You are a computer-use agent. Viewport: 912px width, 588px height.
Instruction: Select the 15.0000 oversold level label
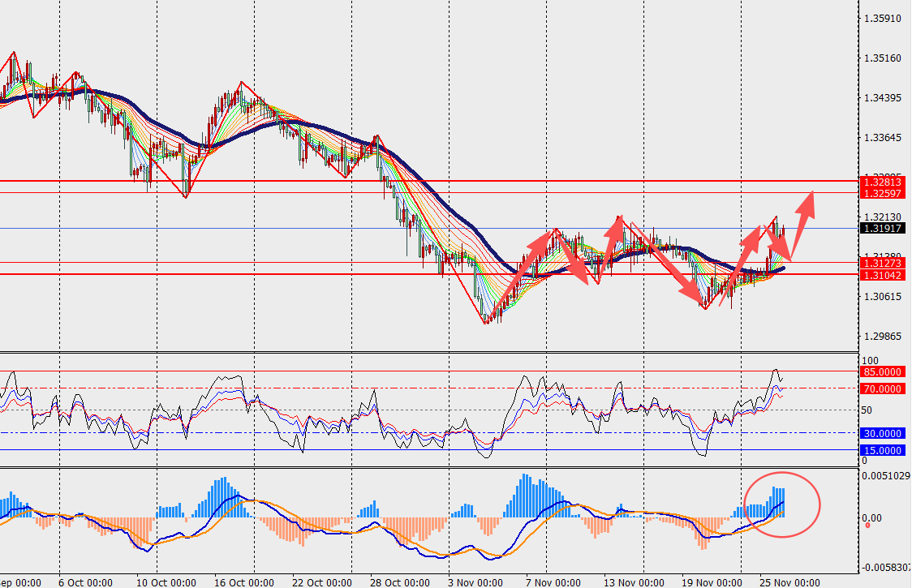881,450
